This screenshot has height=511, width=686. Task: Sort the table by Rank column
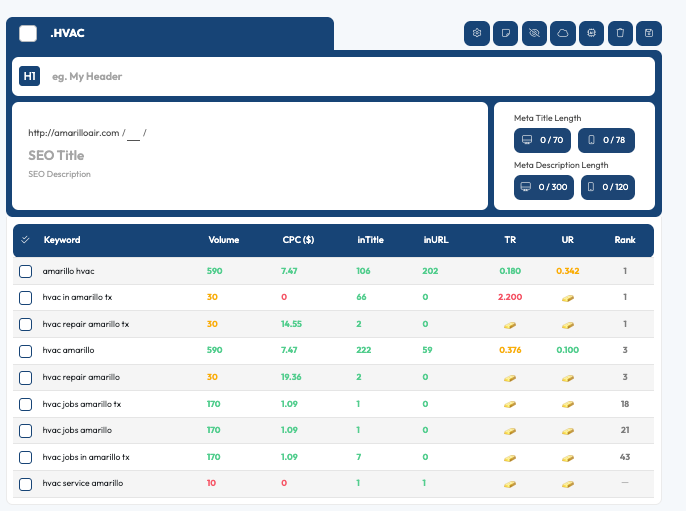pos(624,240)
